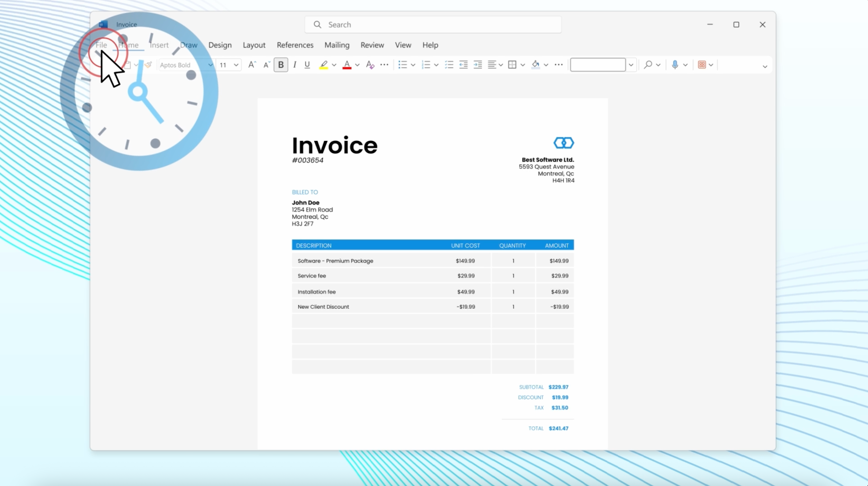Click the Search box in title bar
The width and height of the screenshot is (868, 486).
[x=433, y=25]
